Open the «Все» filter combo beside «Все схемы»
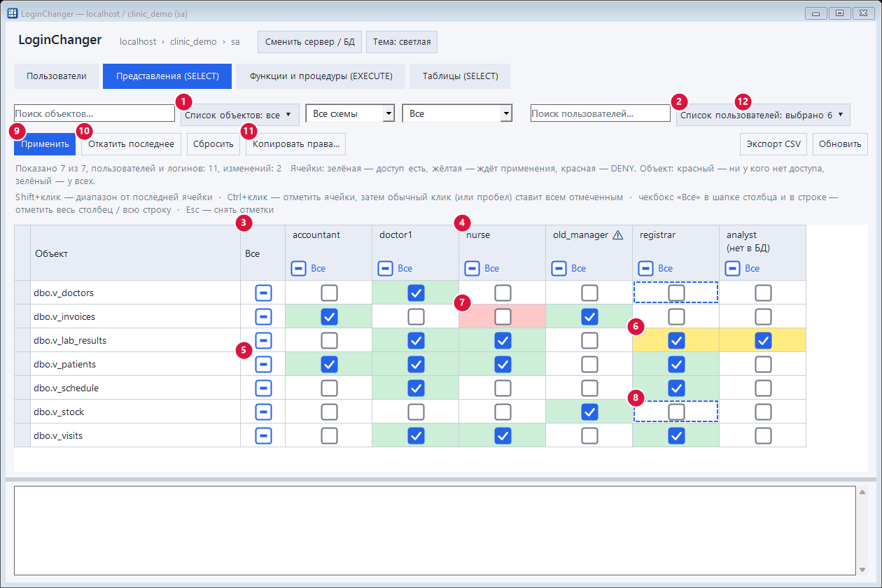 458,113
